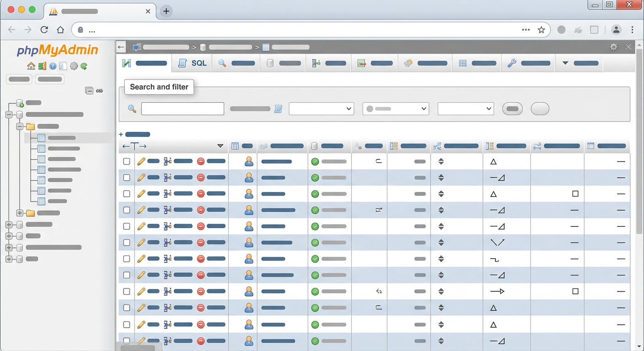Tick the checkbox in the eighth row
The image size is (644, 351).
(127, 275)
